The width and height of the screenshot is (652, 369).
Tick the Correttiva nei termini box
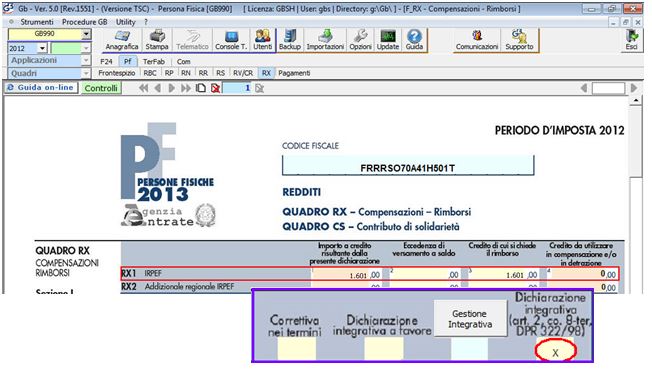296,348
